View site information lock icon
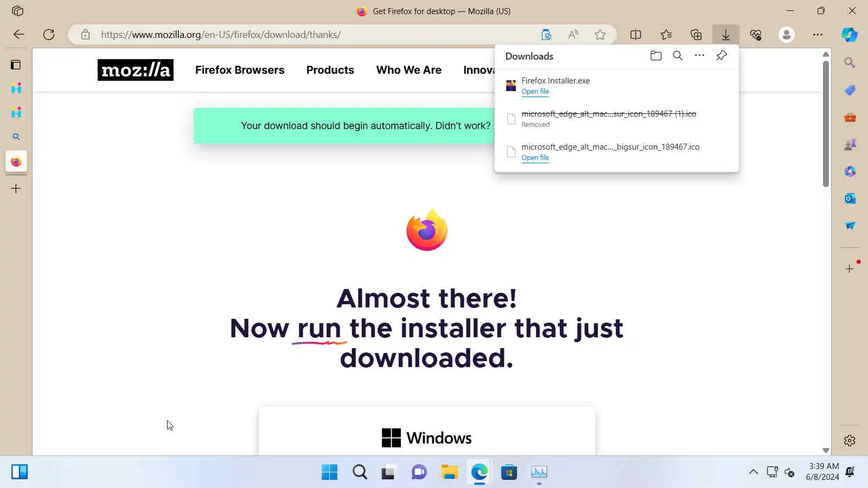 [85, 35]
